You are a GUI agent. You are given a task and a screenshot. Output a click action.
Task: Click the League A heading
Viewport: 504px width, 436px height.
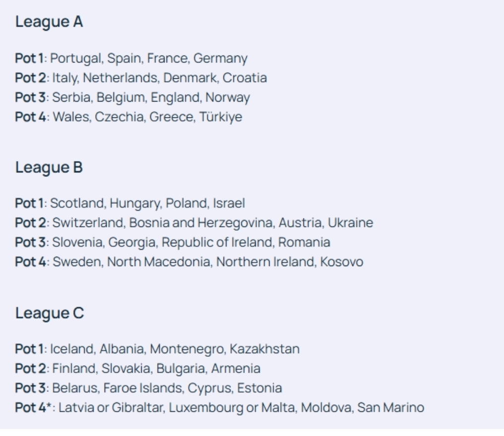pyautogui.click(x=49, y=22)
